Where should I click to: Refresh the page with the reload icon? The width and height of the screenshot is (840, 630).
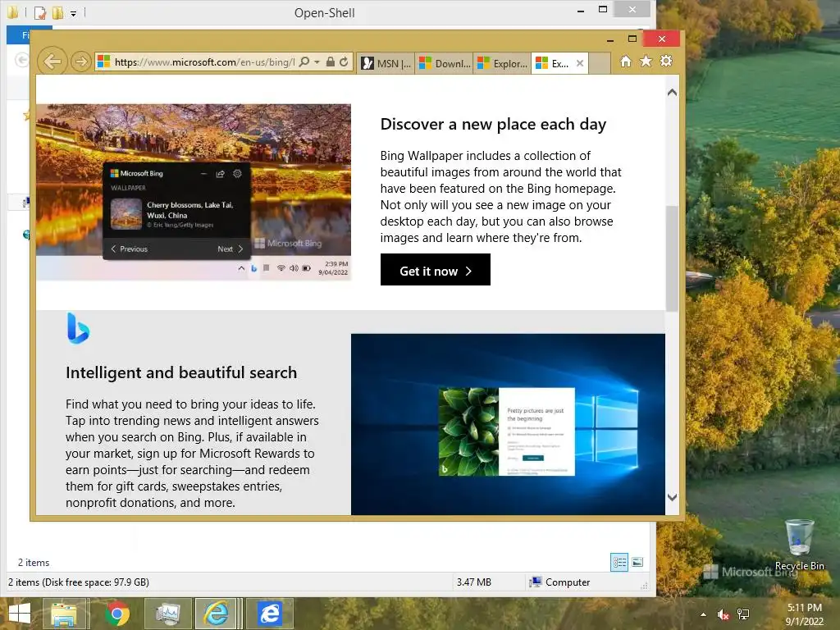tap(344, 62)
